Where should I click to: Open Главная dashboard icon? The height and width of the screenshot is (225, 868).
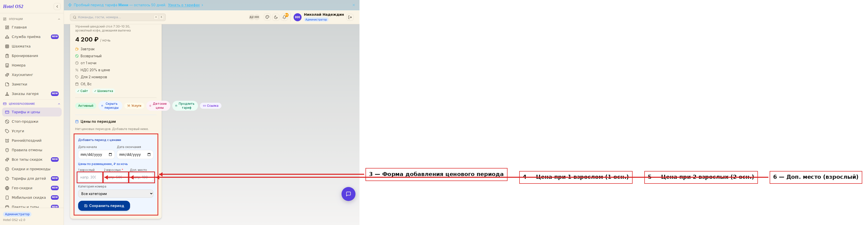7,27
